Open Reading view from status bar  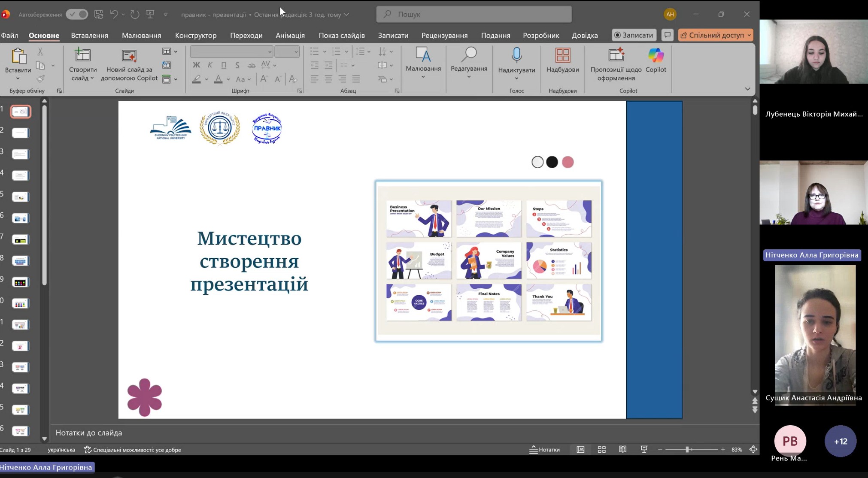coord(622,449)
